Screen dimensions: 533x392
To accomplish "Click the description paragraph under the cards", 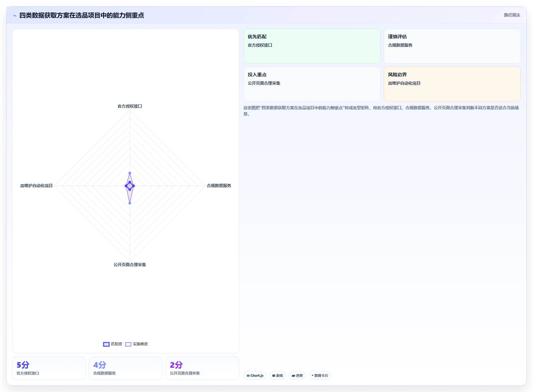I will (x=381, y=111).
